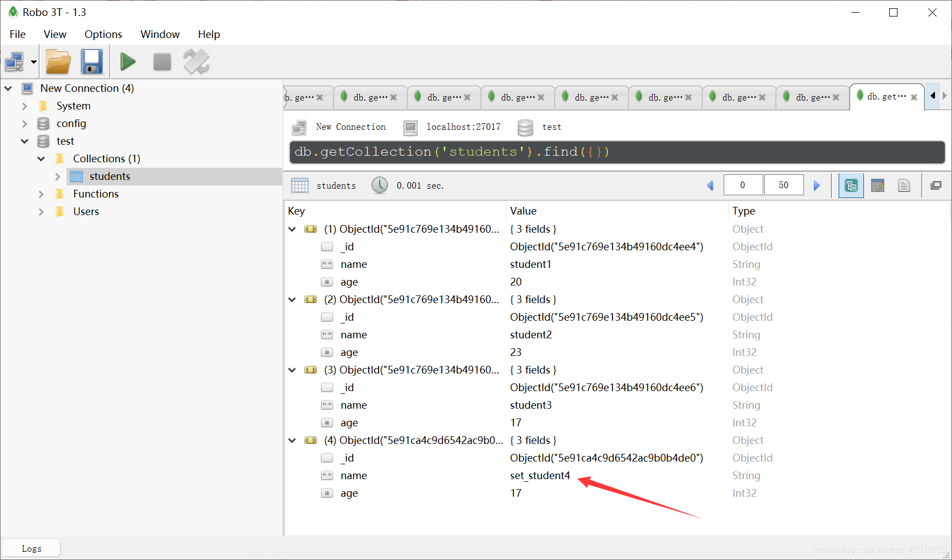Collapse document (2) ObjectId row
The width and height of the screenshot is (952, 560).
coord(292,299)
